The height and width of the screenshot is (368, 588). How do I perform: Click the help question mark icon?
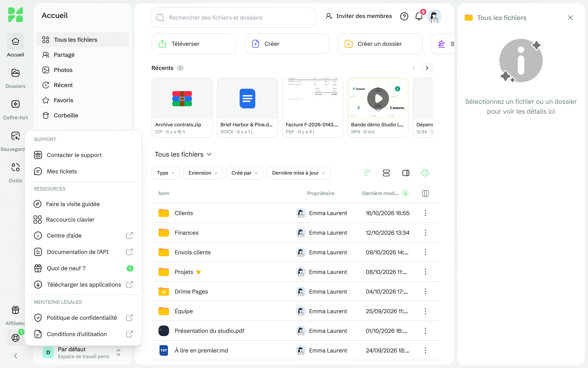tap(404, 16)
